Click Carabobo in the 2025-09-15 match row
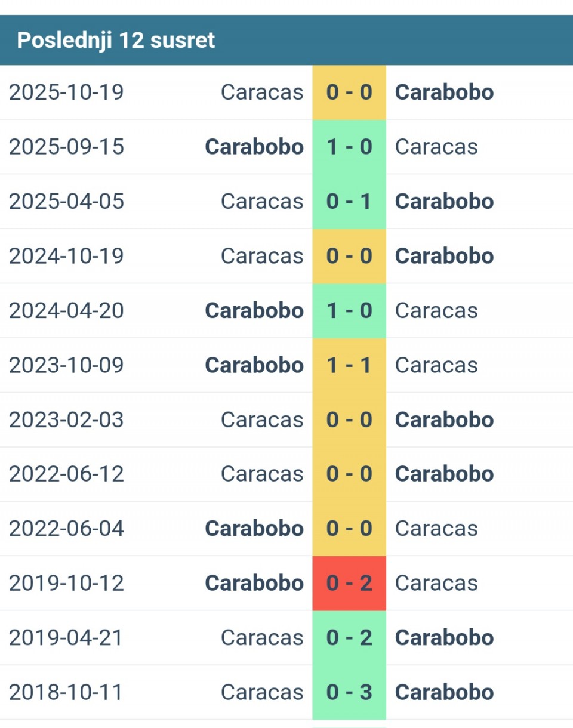Viewport: 573px width, 728px height. 254,147
